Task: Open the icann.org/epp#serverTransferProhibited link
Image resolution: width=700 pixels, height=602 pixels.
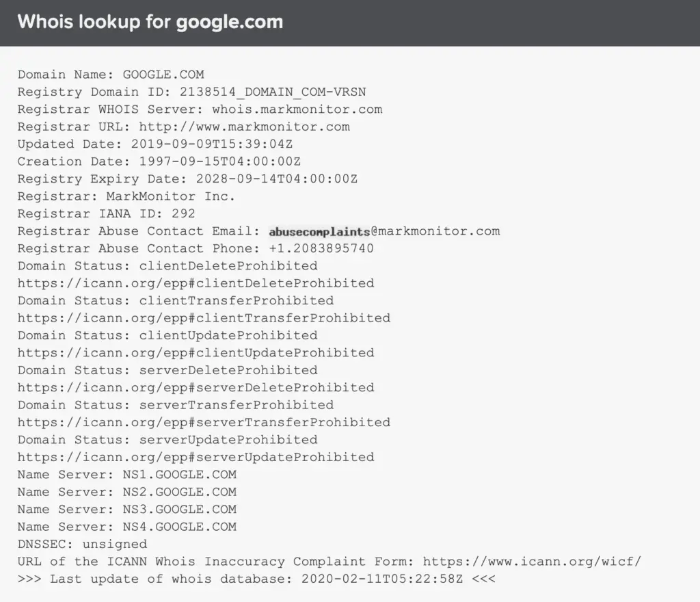Action: tap(204, 423)
